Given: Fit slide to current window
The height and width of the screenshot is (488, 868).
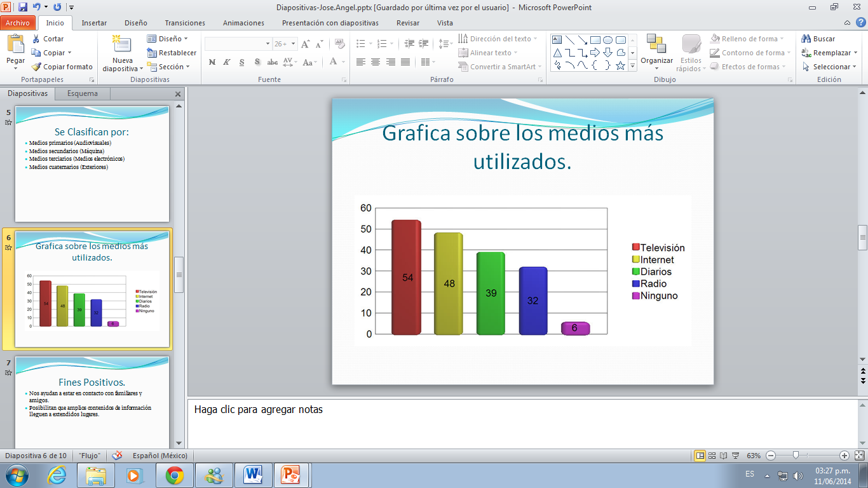Looking at the screenshot, I should tap(860, 456).
